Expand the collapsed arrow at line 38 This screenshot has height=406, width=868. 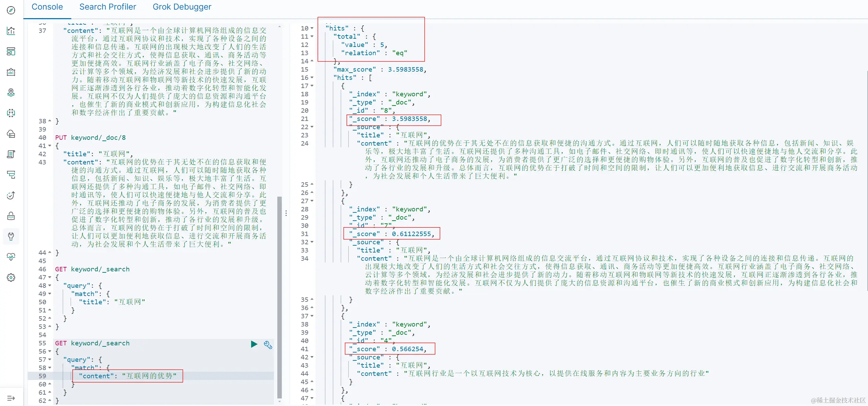(50, 121)
